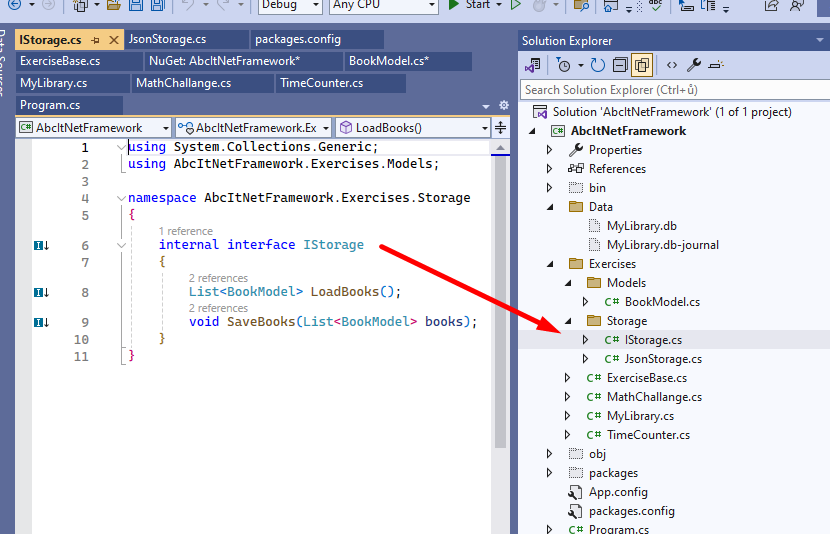Open Properties via the wrench icon
This screenshot has width=830, height=534.
(x=693, y=65)
